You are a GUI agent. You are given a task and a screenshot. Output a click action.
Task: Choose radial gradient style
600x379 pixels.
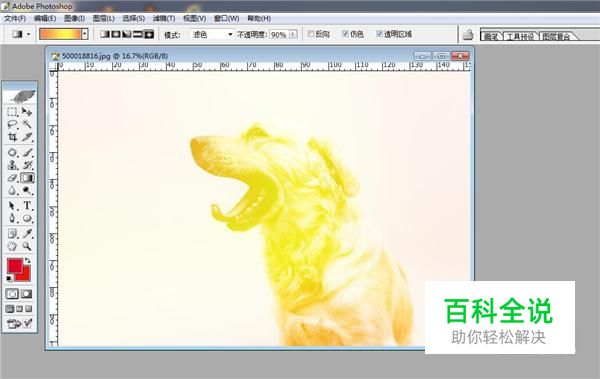click(116, 34)
